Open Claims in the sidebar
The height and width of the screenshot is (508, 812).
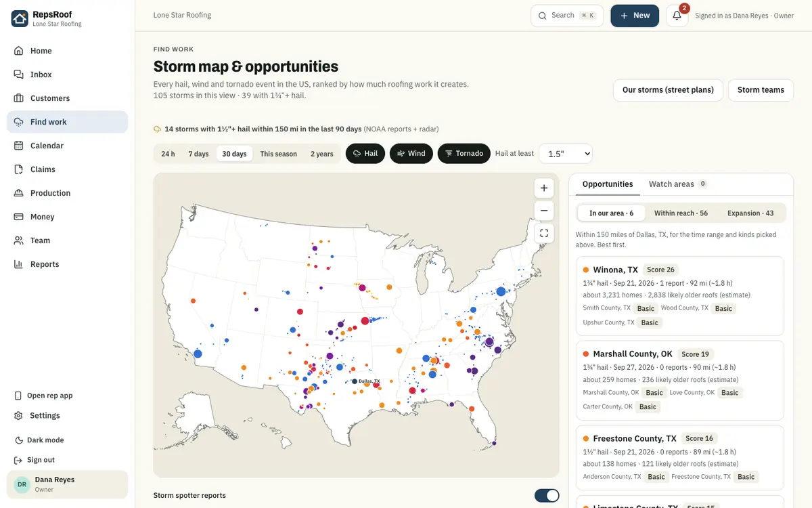tap(68, 169)
